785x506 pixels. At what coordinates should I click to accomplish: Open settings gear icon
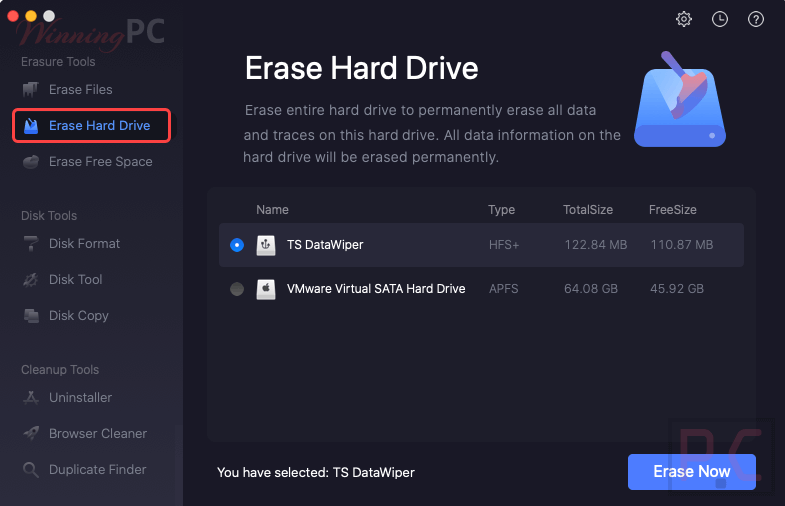(683, 19)
